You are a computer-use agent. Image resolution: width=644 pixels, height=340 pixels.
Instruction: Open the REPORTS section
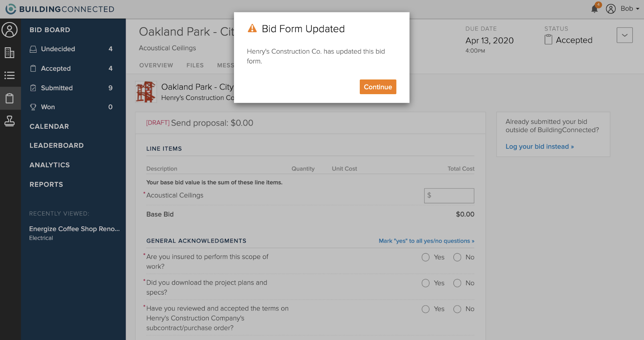click(46, 184)
